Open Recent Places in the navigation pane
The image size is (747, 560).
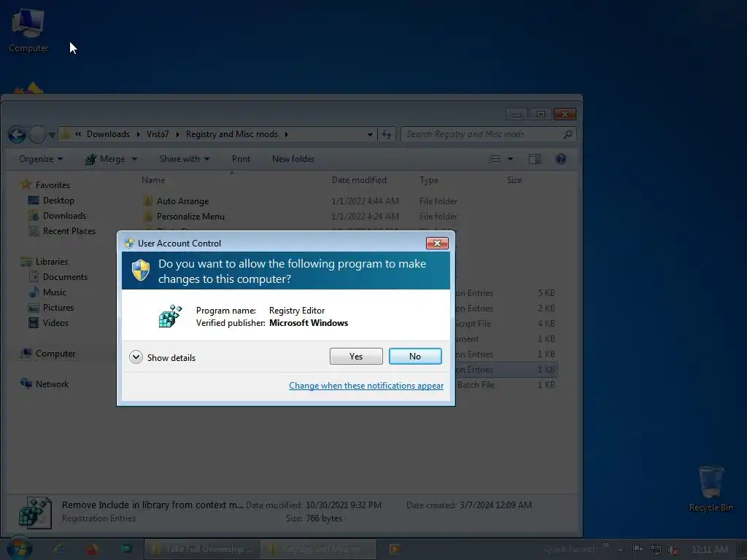point(62,231)
